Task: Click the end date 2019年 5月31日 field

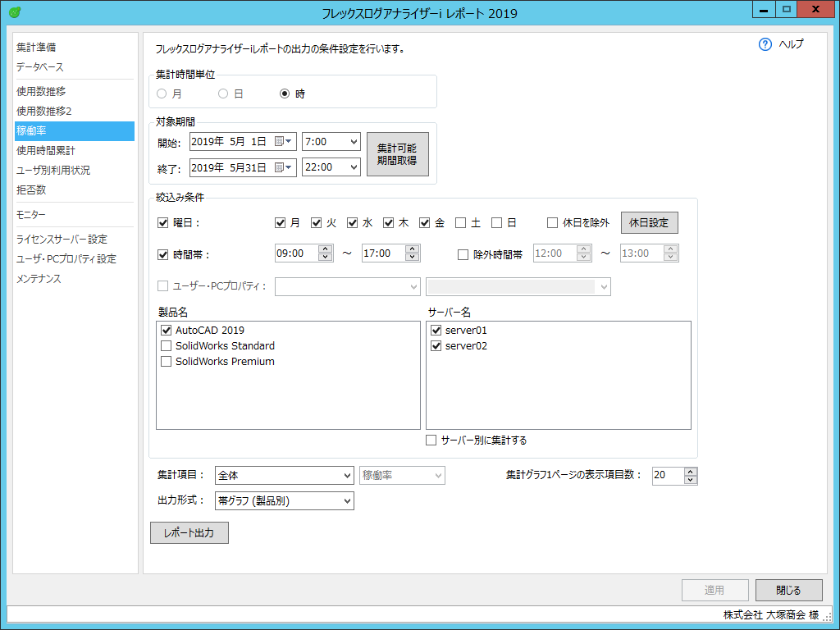Action: click(x=243, y=167)
